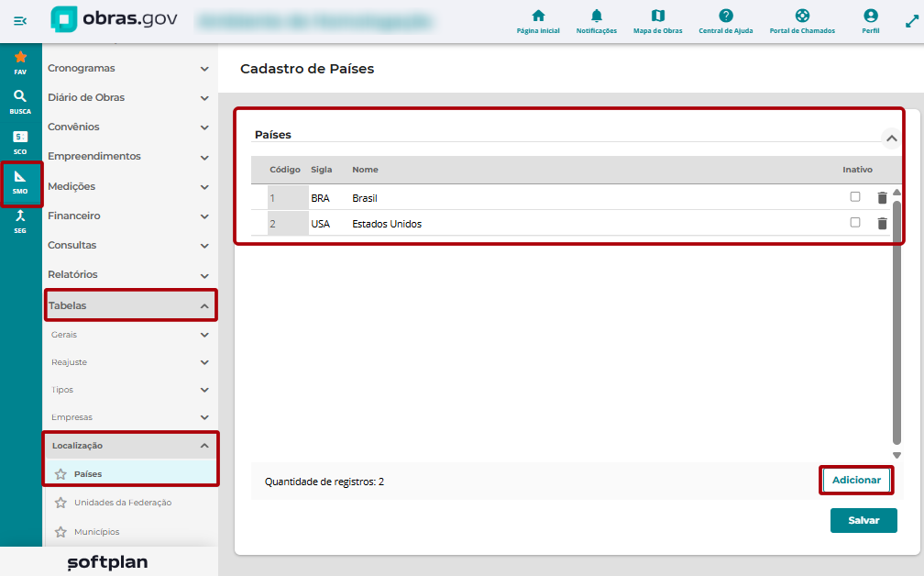This screenshot has width=924, height=576.
Task: Favorite Unidades da Federação with its star
Action: pyautogui.click(x=60, y=503)
